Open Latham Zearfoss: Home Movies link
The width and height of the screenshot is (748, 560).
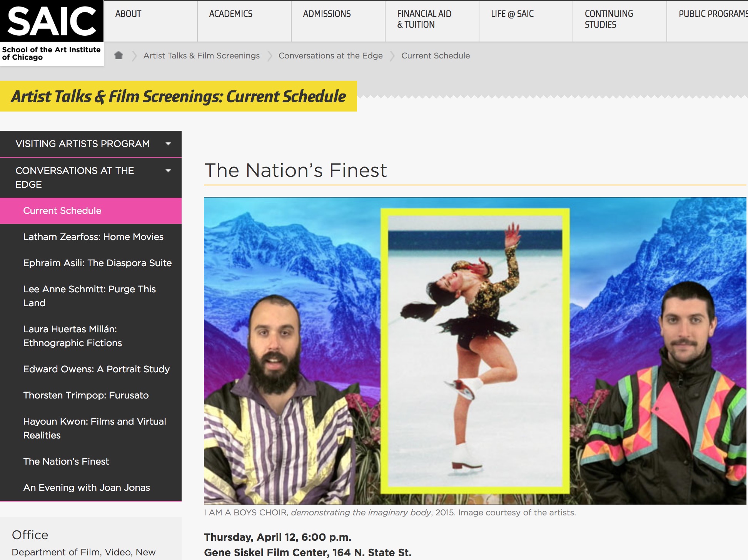(93, 237)
